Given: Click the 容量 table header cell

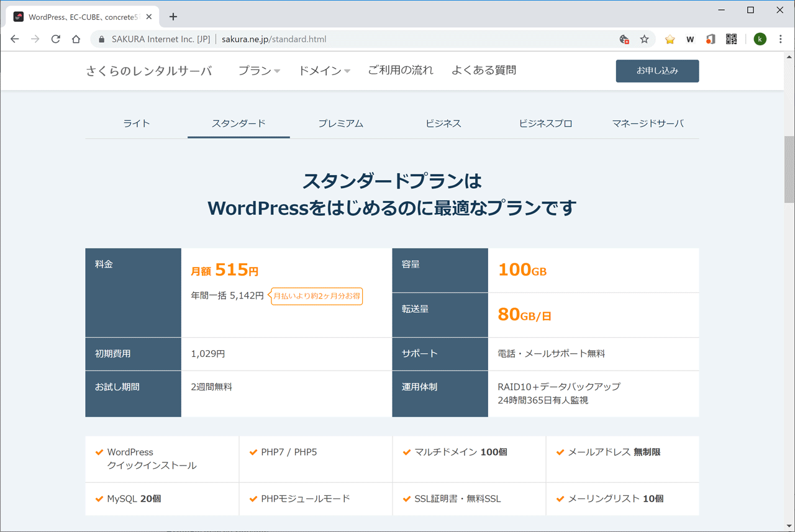Looking at the screenshot, I should point(440,271).
